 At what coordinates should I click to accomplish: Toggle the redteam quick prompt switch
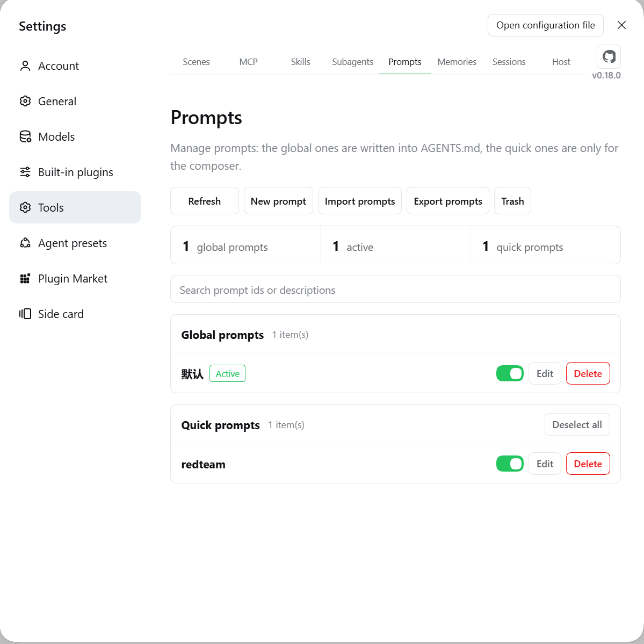point(510,464)
